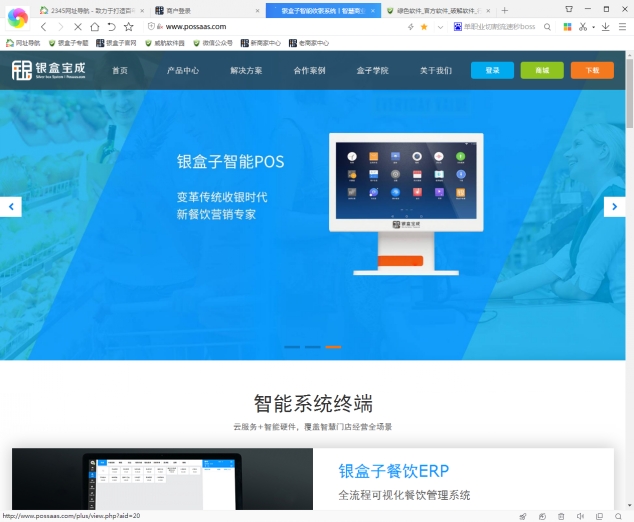
Task: Show next banner slide with right arrow
Action: (615, 207)
